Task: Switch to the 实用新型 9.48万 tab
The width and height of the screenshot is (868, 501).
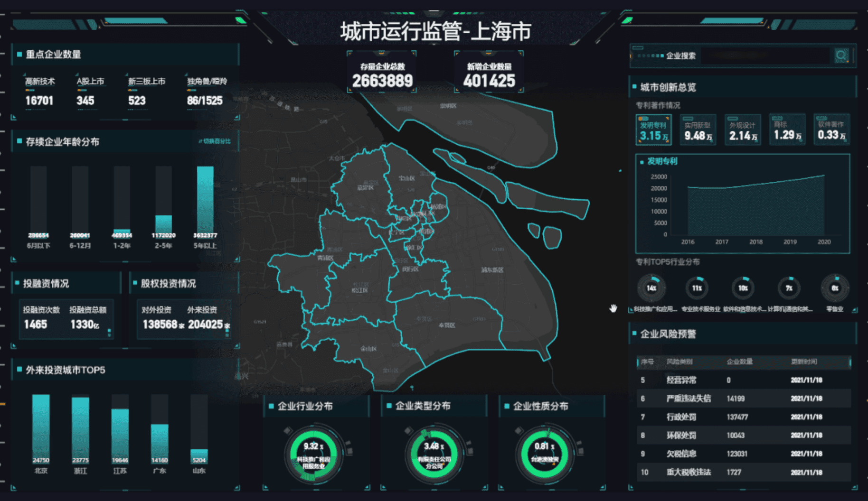Action: pos(698,130)
